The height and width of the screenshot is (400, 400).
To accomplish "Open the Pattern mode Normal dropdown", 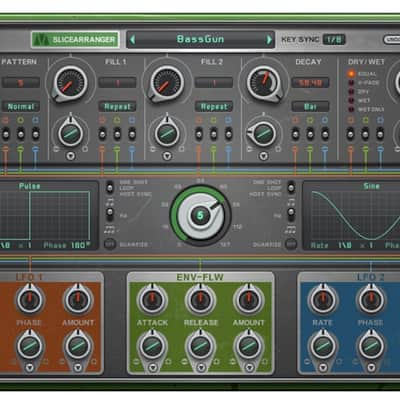I will point(21,107).
